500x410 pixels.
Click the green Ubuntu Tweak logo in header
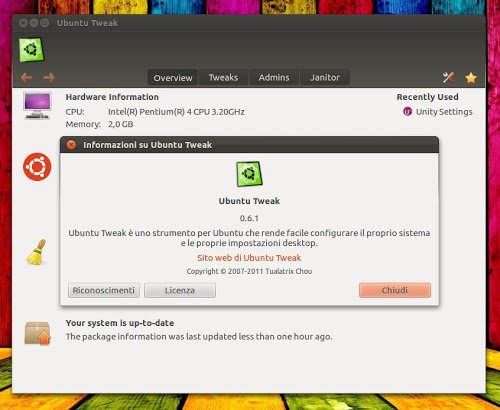(31, 50)
